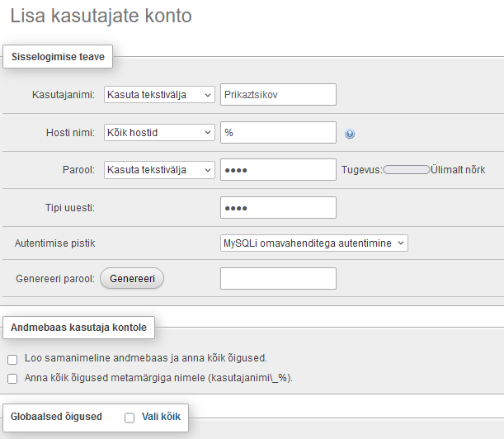Click the host name field containing %

click(278, 132)
